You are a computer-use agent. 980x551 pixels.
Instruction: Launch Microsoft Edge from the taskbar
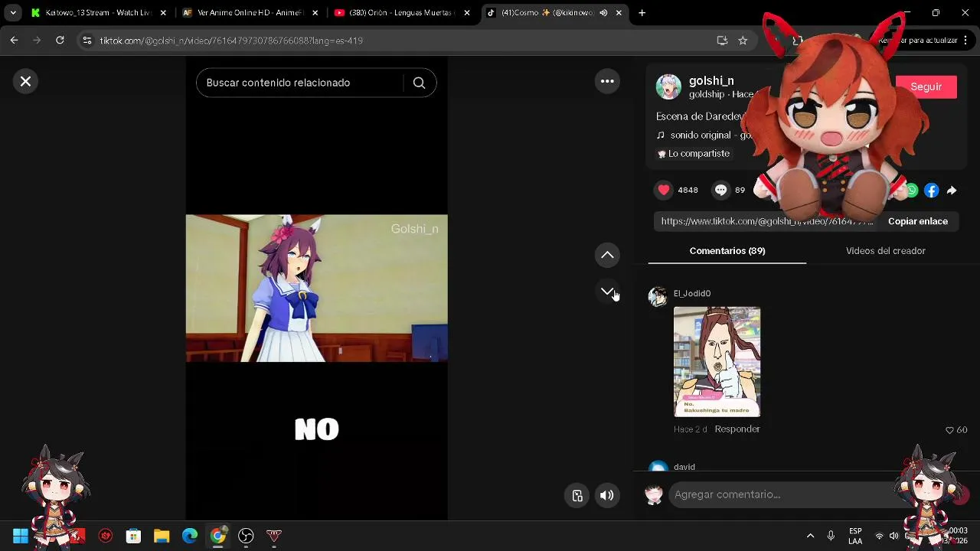tap(190, 536)
